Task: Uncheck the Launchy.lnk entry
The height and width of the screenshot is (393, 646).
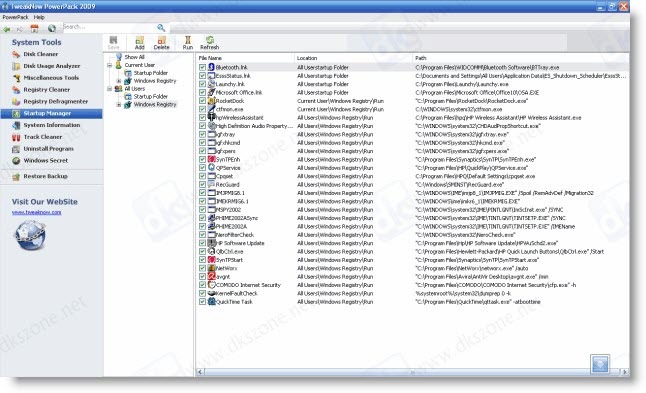Action: [202, 84]
